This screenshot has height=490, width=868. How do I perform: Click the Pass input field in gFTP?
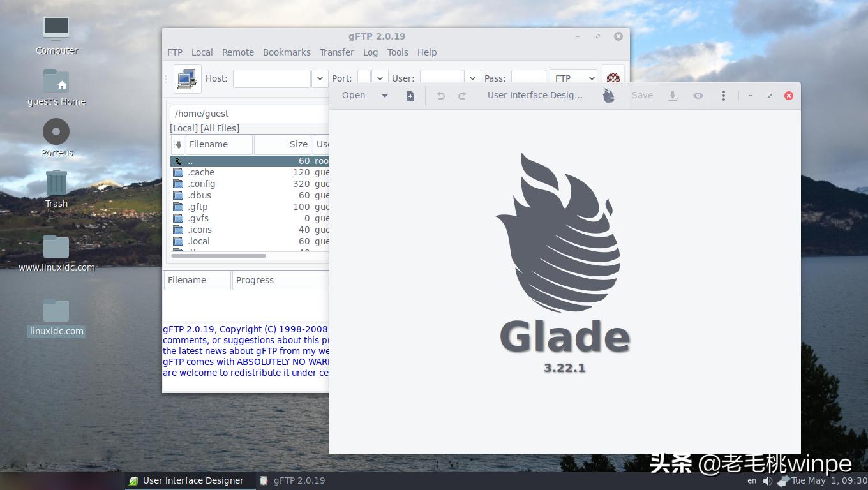tap(528, 78)
